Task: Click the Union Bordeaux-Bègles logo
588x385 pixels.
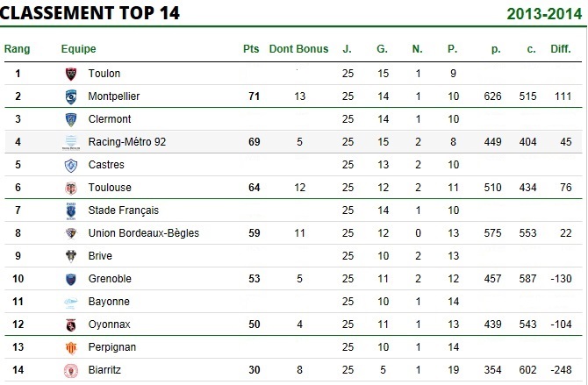Action: coord(71,233)
